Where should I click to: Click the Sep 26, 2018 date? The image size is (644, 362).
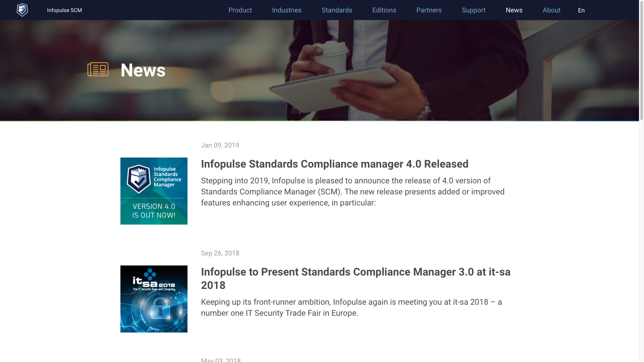(220, 253)
